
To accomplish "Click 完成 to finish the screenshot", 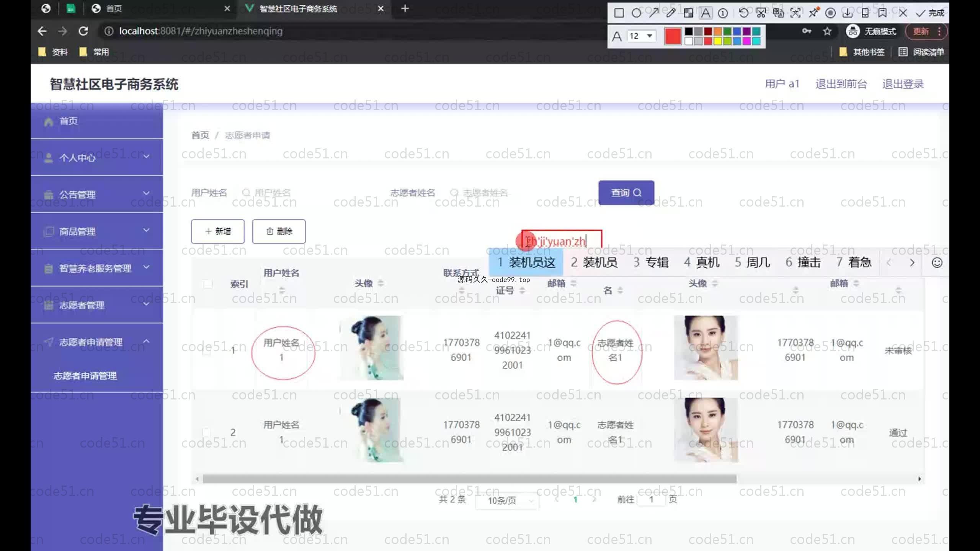I will (930, 13).
